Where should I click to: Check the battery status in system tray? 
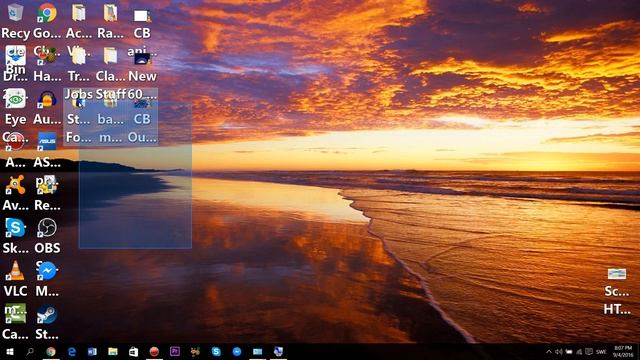pos(569,352)
